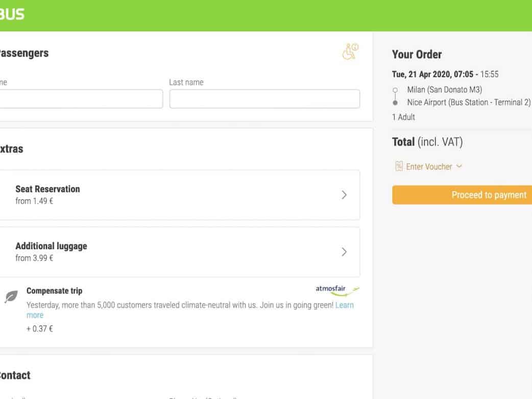Click the voucher ticket icon
The width and height of the screenshot is (532, 399).
coord(399,166)
